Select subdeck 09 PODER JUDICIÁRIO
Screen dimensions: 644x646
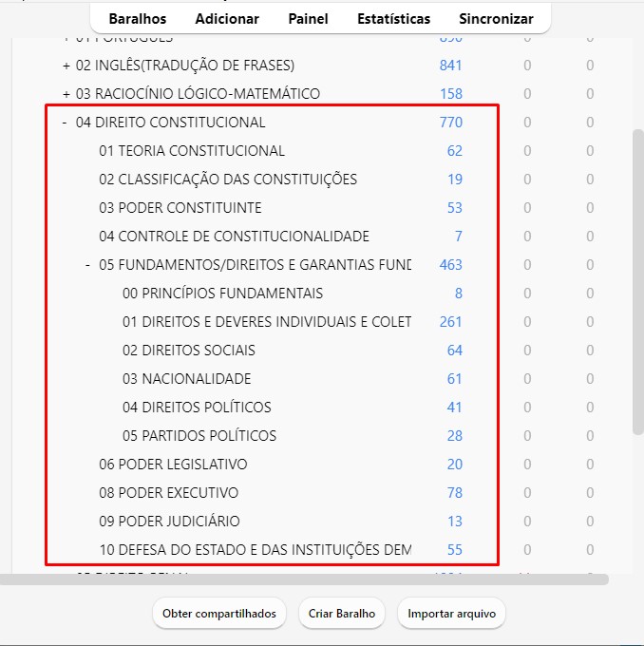click(x=169, y=522)
